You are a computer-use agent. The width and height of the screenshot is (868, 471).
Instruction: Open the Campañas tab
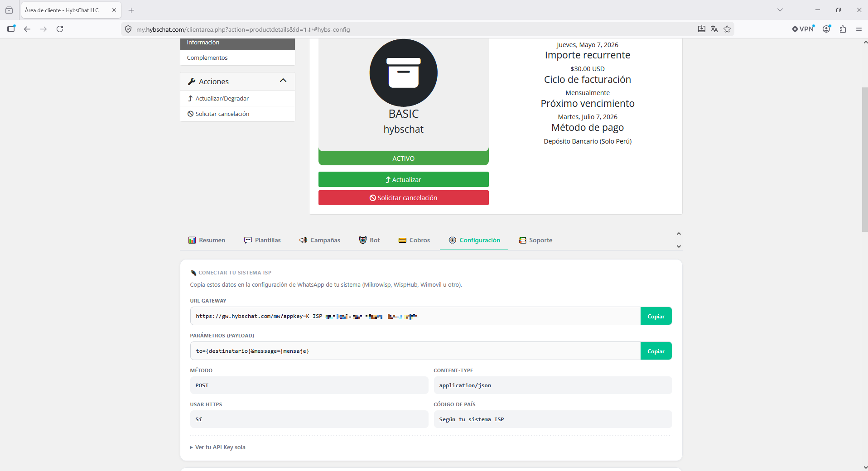[320, 240]
